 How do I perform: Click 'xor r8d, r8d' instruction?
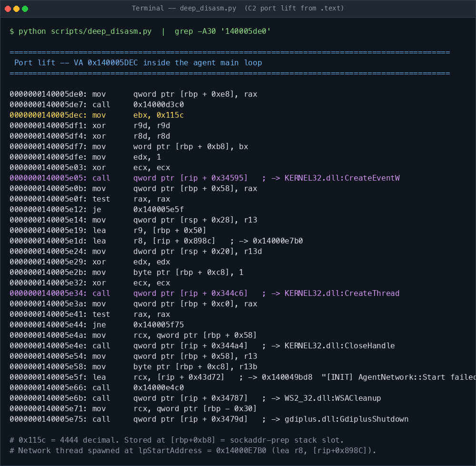pos(131,136)
